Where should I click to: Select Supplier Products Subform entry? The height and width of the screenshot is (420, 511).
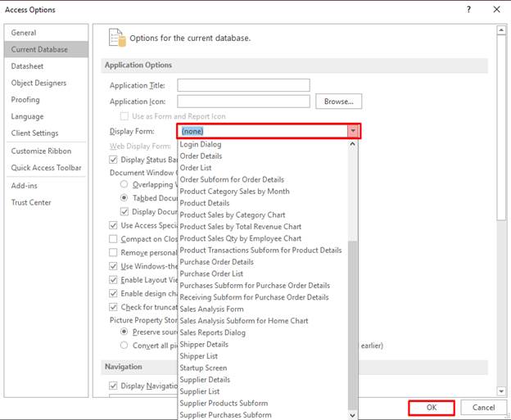[x=263, y=403]
